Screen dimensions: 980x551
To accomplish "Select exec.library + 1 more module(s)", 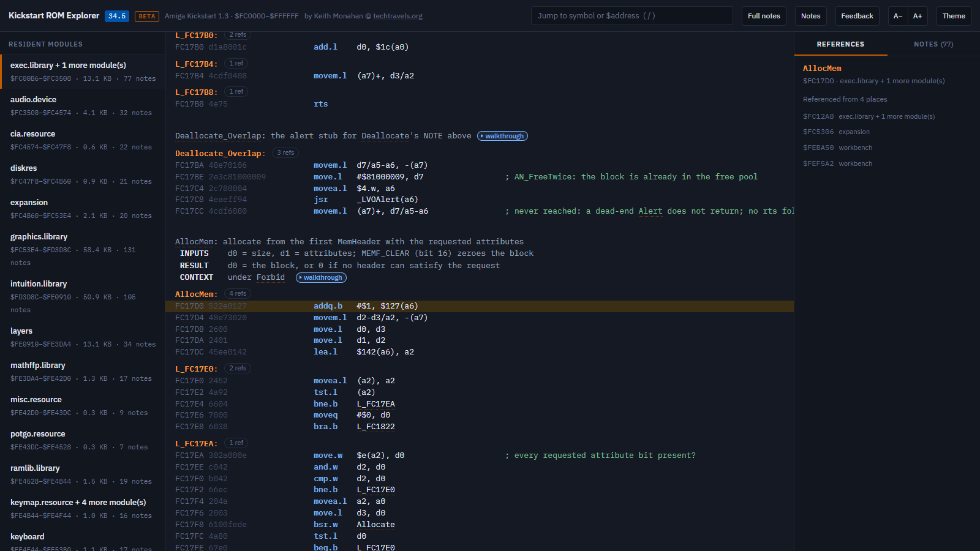I will [82, 72].
